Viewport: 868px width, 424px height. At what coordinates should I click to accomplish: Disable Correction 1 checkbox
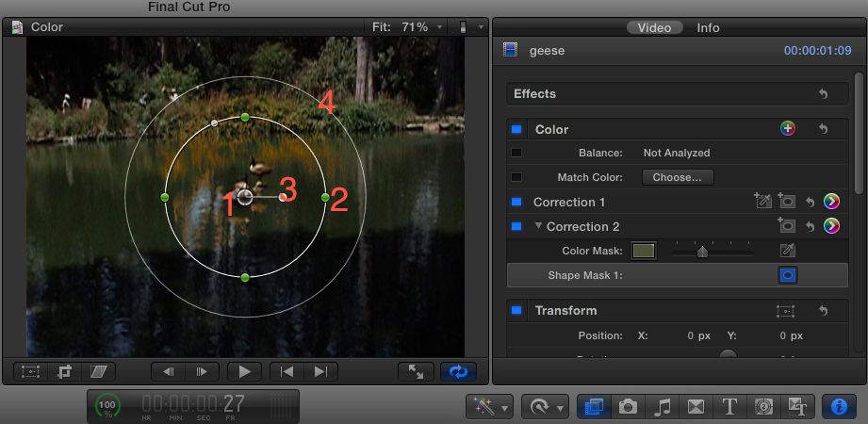pos(516,202)
